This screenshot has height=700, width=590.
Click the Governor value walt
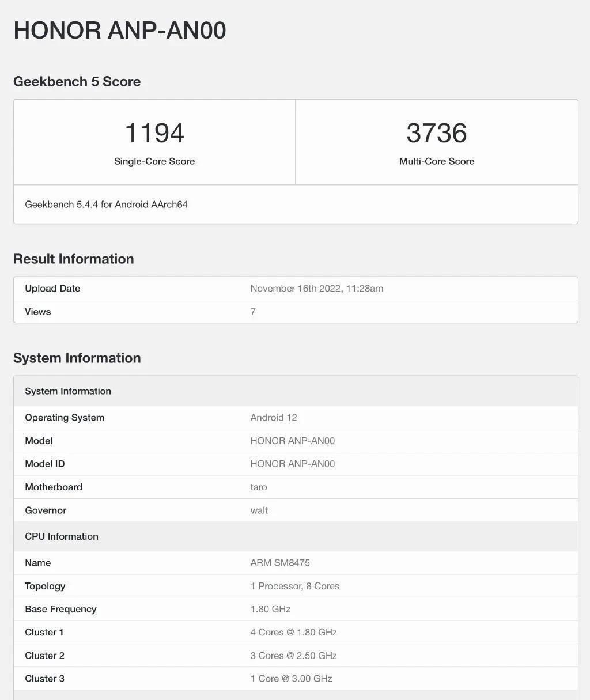click(x=259, y=510)
